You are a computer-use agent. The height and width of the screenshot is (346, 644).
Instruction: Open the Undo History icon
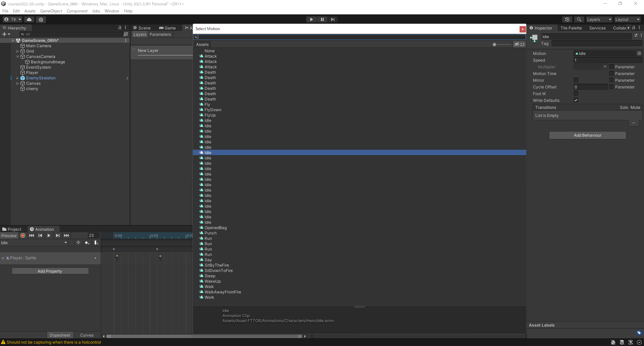click(x=567, y=19)
